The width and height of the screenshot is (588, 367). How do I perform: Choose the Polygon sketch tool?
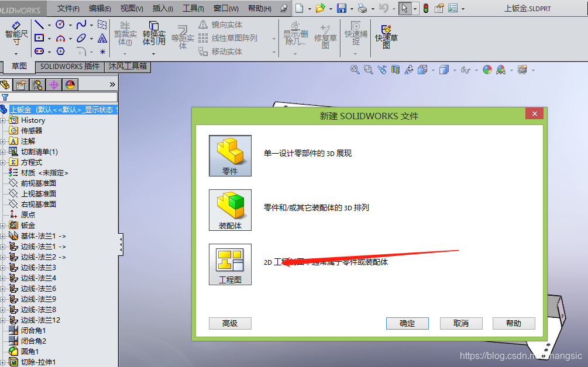pos(60,51)
